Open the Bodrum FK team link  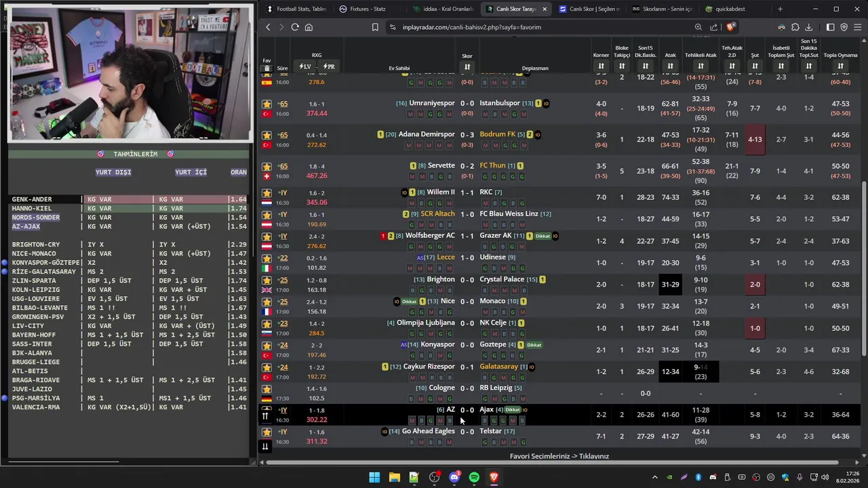[498, 134]
